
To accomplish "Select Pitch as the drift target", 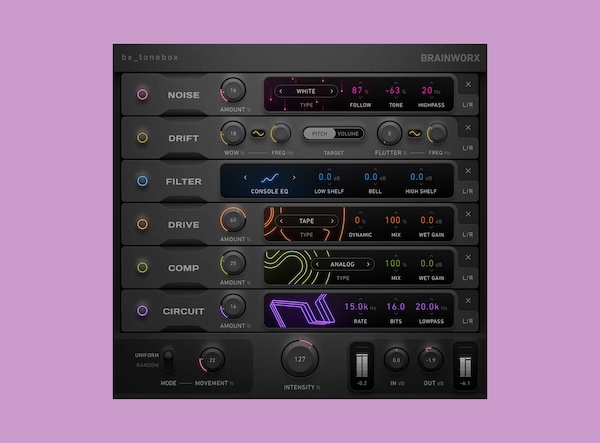I will click(x=319, y=134).
